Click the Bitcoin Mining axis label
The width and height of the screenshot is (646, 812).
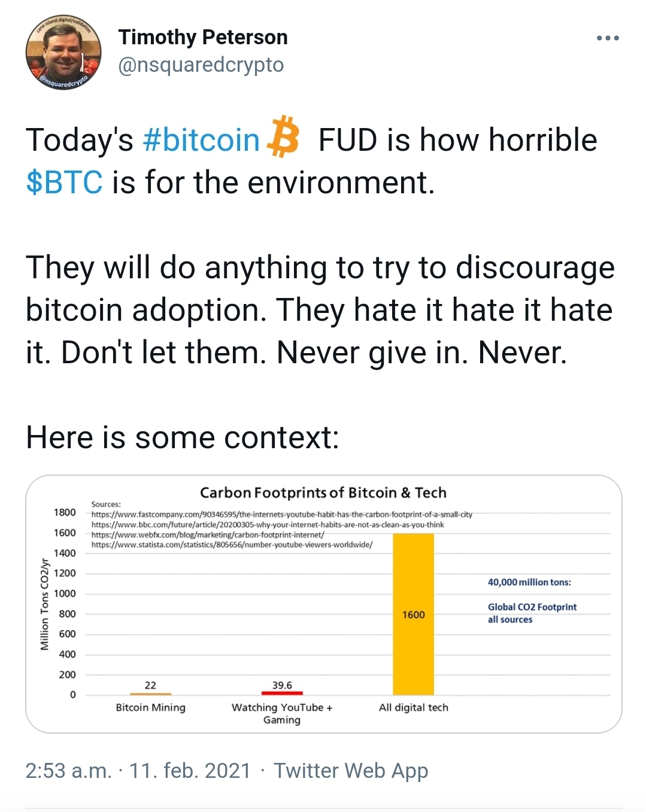tap(150, 707)
